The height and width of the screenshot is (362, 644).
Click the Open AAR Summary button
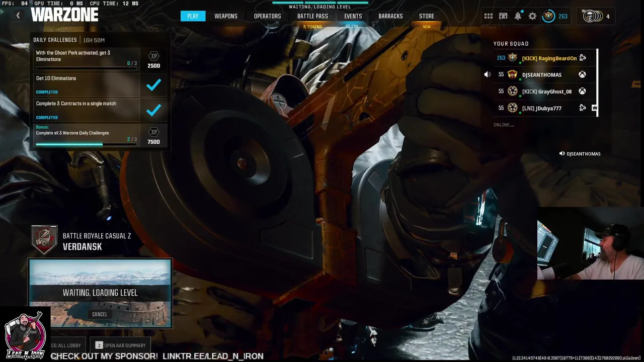121,345
